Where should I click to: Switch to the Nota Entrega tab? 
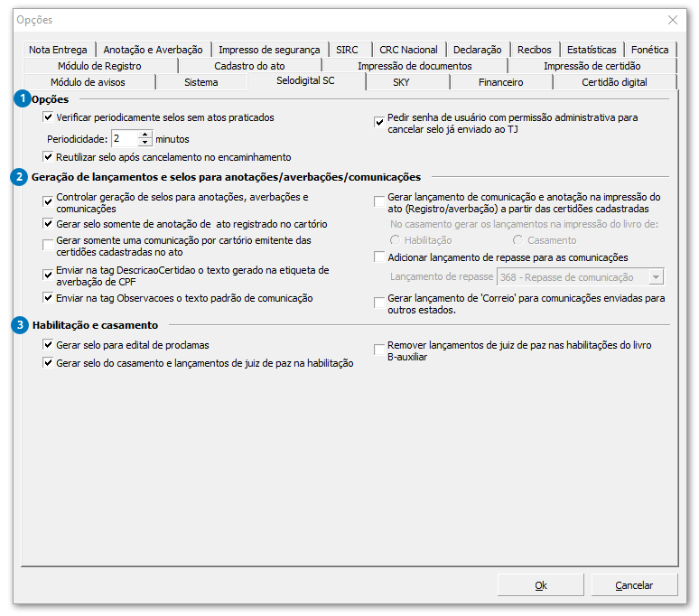pos(58,50)
